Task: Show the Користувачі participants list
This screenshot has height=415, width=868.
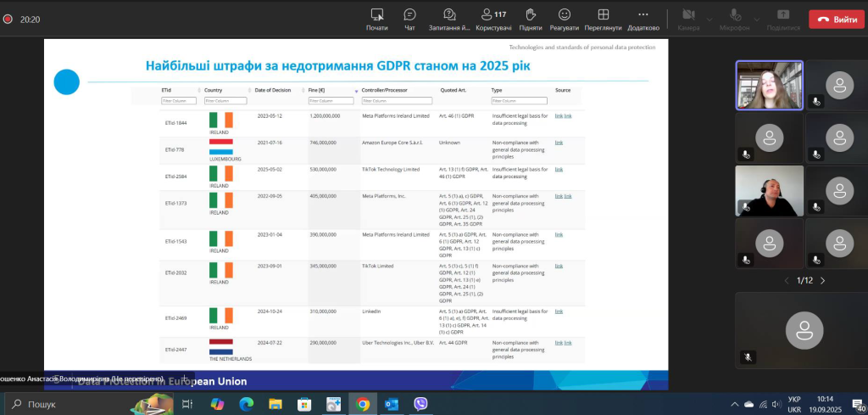Action: (x=494, y=20)
